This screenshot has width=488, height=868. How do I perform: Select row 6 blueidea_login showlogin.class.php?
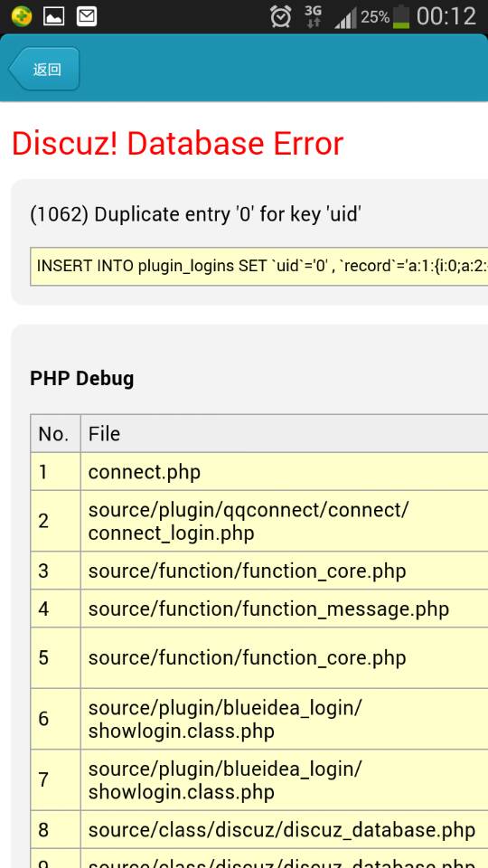tap(225, 719)
